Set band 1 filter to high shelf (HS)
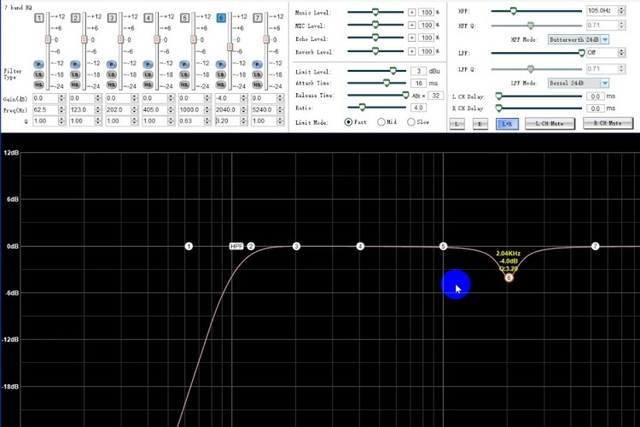 [x=39, y=85]
